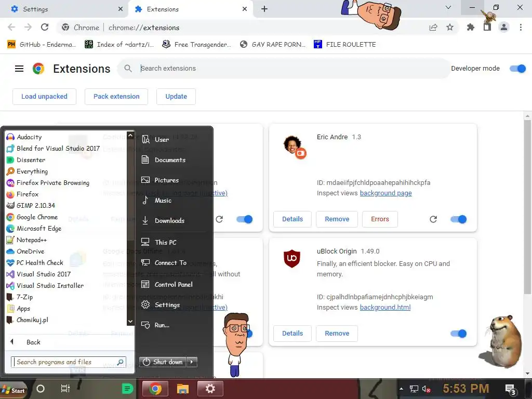Open the 7-Zip folder

20,297
